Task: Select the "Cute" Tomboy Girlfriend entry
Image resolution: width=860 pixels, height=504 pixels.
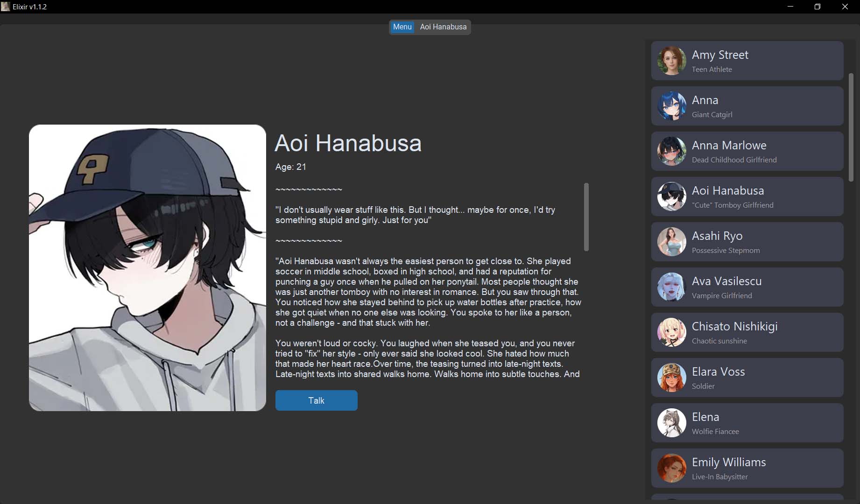Action: point(747,196)
